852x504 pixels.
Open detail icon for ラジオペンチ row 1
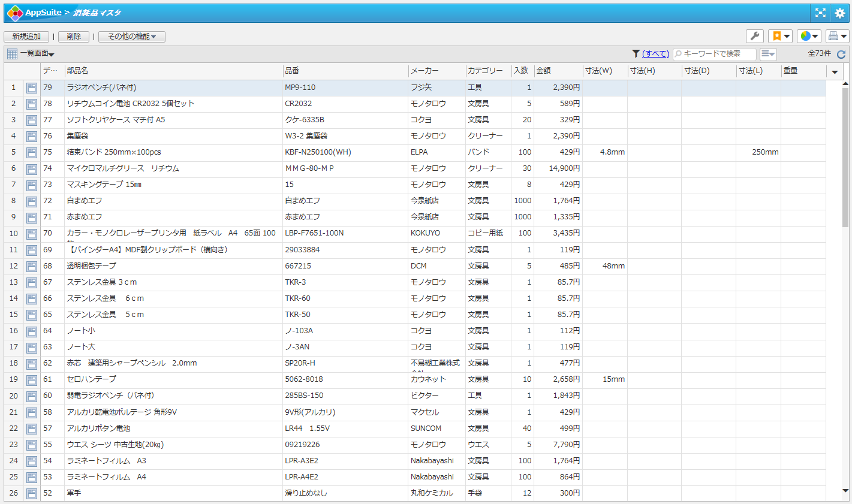click(x=32, y=88)
